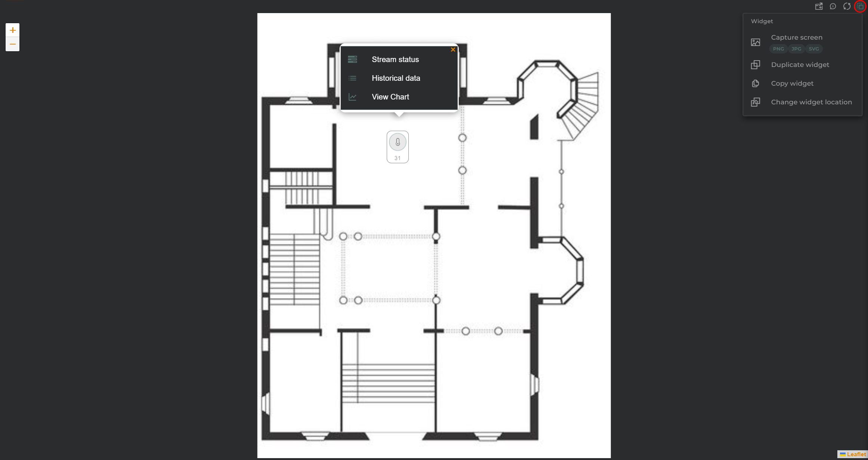Select PNG capture format

pyautogui.click(x=778, y=48)
